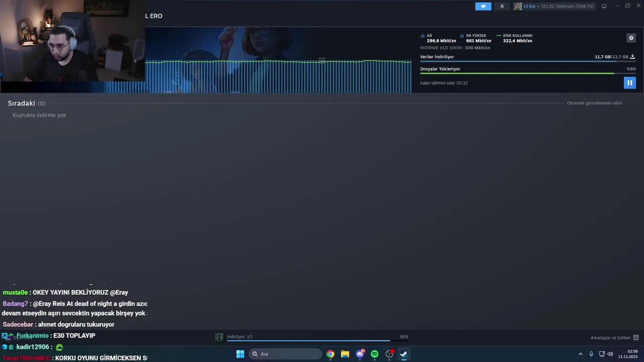Open the volume speaker tray icon
This screenshot has width=644, height=362.
[x=610, y=354]
